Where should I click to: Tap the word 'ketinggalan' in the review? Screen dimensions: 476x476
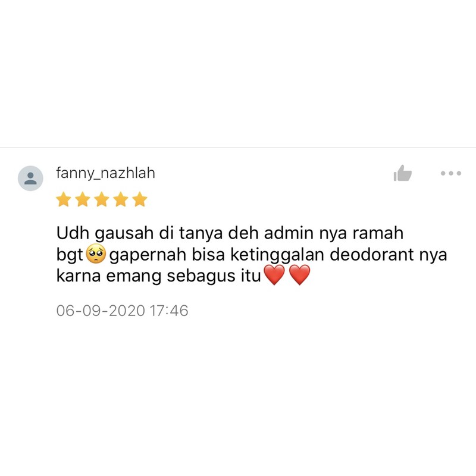[277, 255]
